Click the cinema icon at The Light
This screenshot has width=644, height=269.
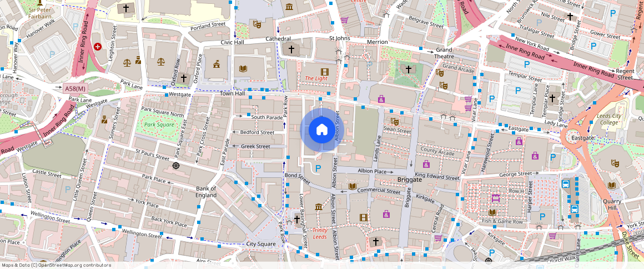[x=324, y=71]
